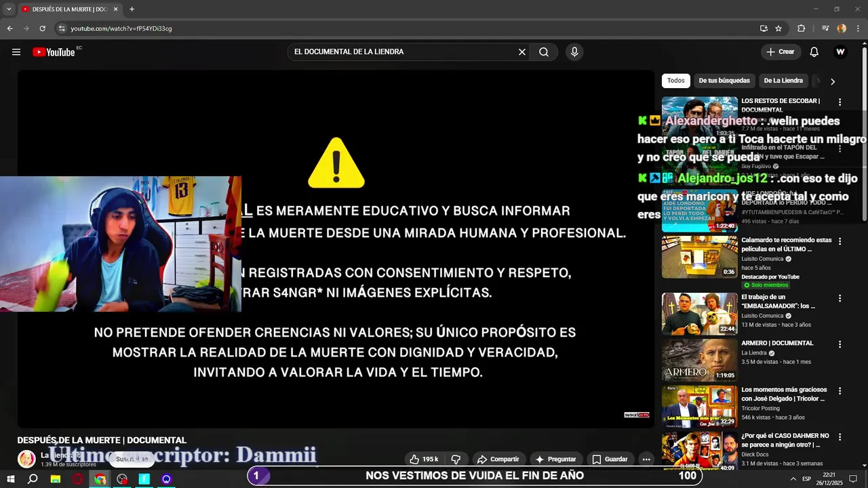Open options for LOS RESTOS DE ESCOBAR video
Screen dimensions: 868x488
tap(840, 102)
